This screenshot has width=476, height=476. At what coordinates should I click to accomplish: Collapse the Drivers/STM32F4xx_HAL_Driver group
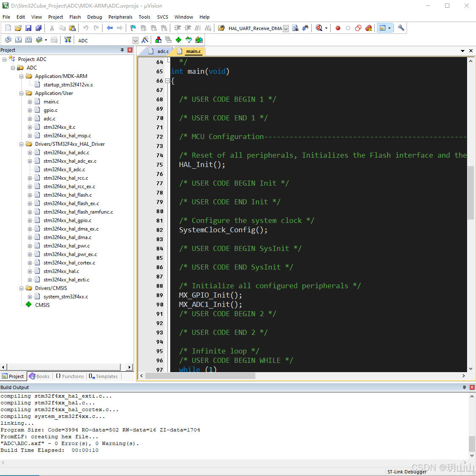tap(21, 144)
